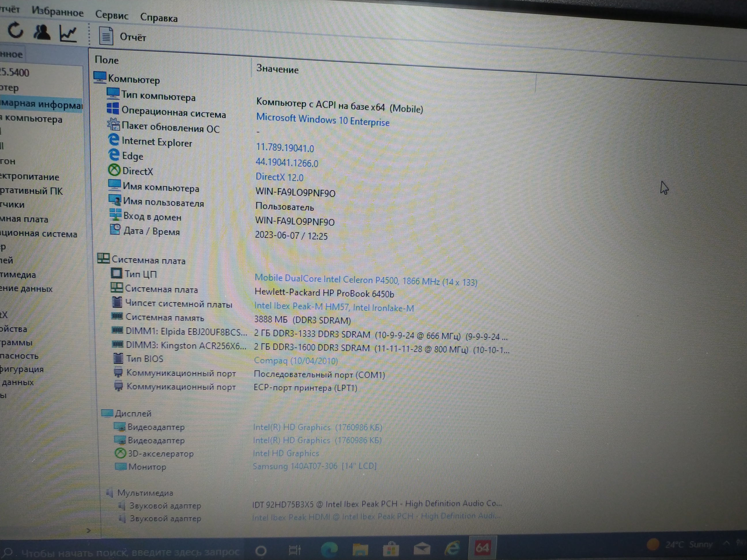Open the graph/benchmark results toolbar icon
The image size is (747, 560).
click(x=68, y=34)
